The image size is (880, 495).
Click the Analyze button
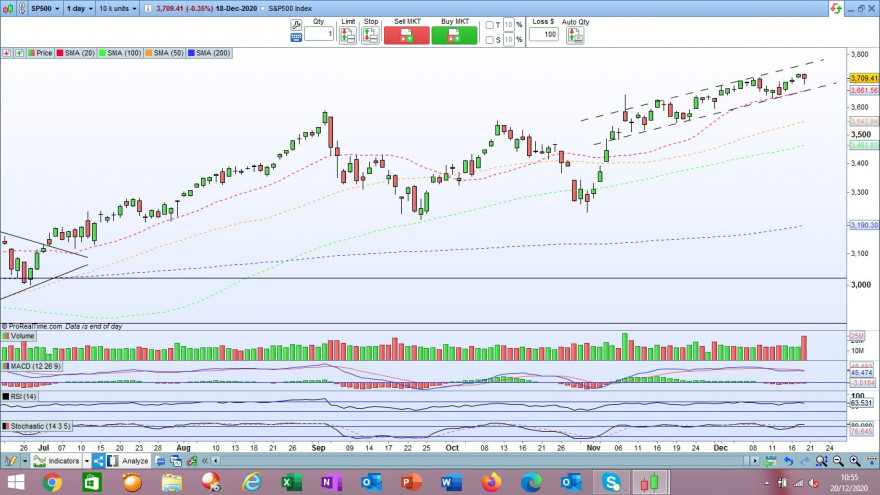129,461
